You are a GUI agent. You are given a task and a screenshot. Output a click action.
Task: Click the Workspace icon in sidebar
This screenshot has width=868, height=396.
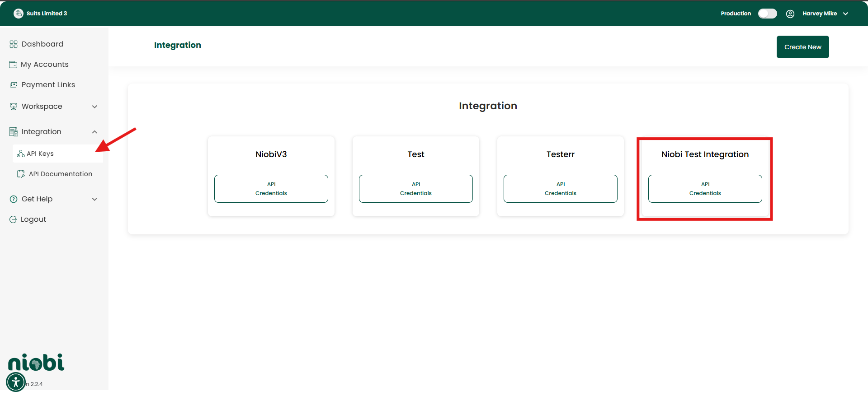coord(14,107)
